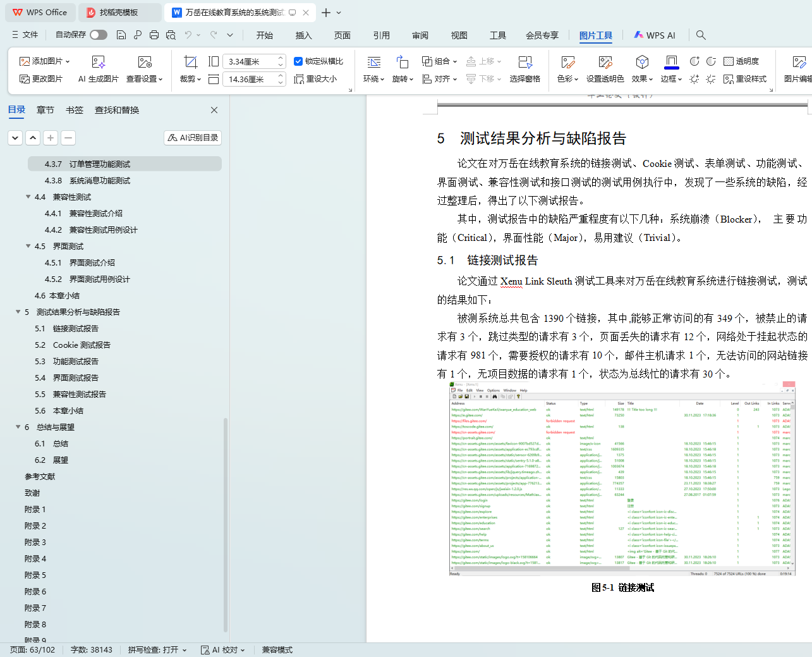Click the Rotate (旋转) icon
Image resolution: width=812 pixels, height=657 pixels.
tap(402, 62)
